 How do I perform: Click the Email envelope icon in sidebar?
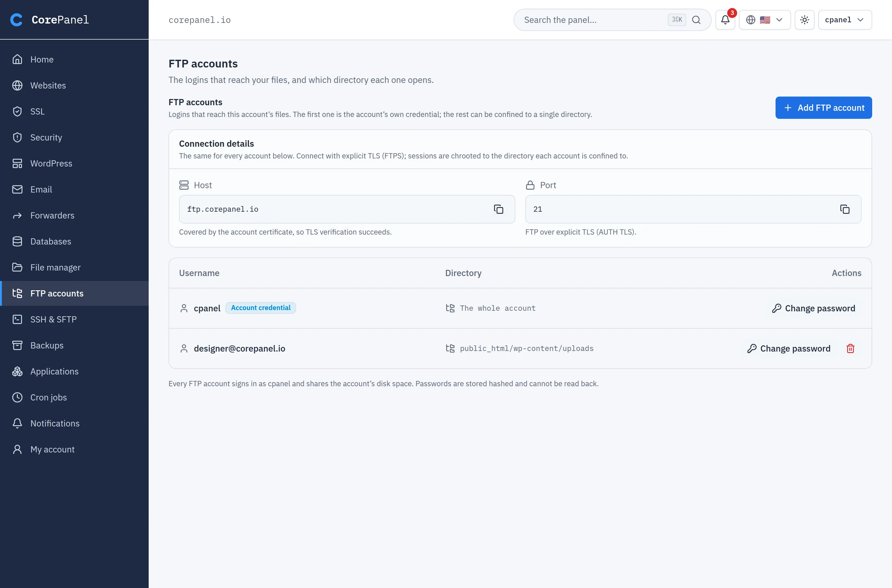(17, 189)
